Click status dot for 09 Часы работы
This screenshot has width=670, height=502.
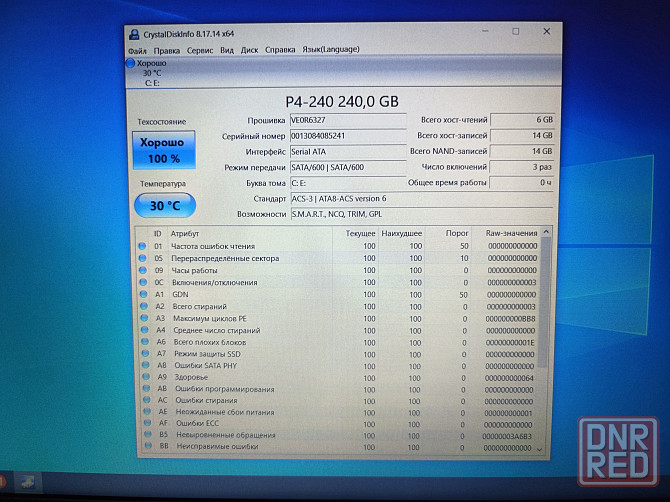(x=143, y=270)
